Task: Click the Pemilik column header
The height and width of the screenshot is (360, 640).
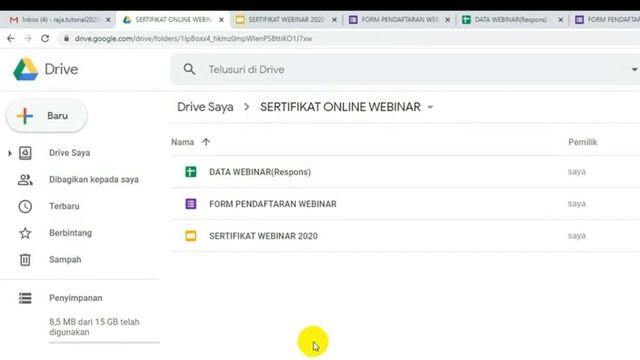Action: coord(582,142)
